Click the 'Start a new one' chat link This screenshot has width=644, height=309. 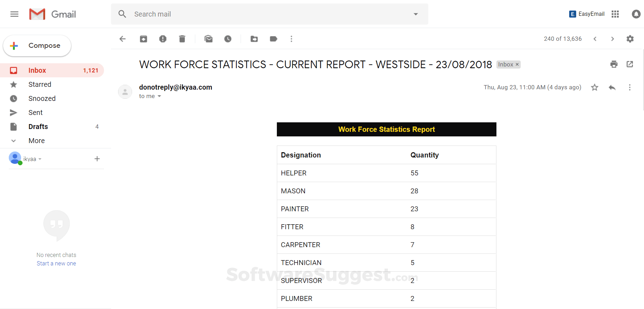point(56,263)
